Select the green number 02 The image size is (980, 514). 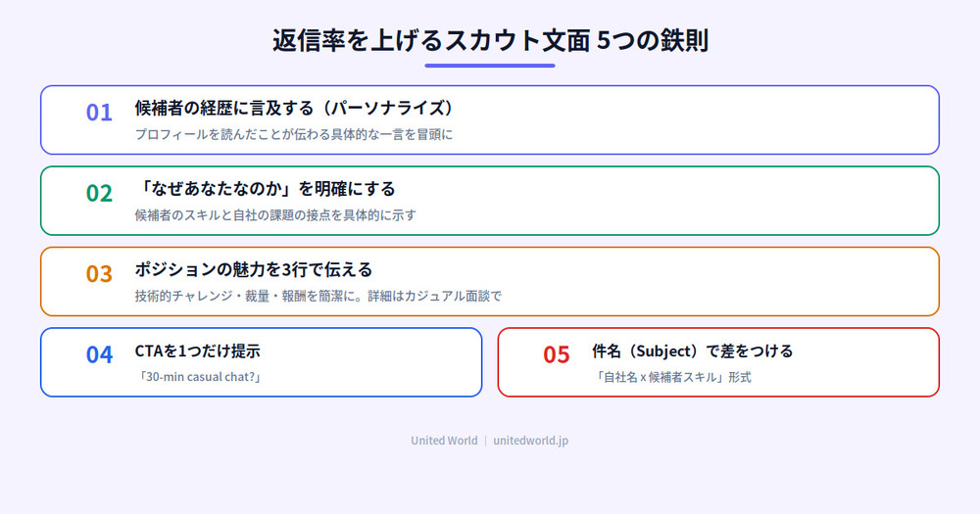(x=99, y=193)
